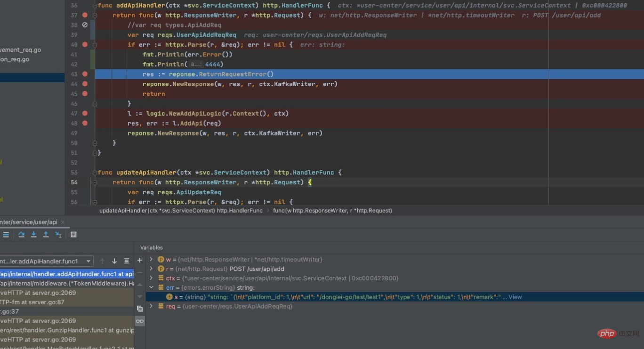The image size is (644, 349).
Task: Click the View link for s value
Action: click(515, 297)
